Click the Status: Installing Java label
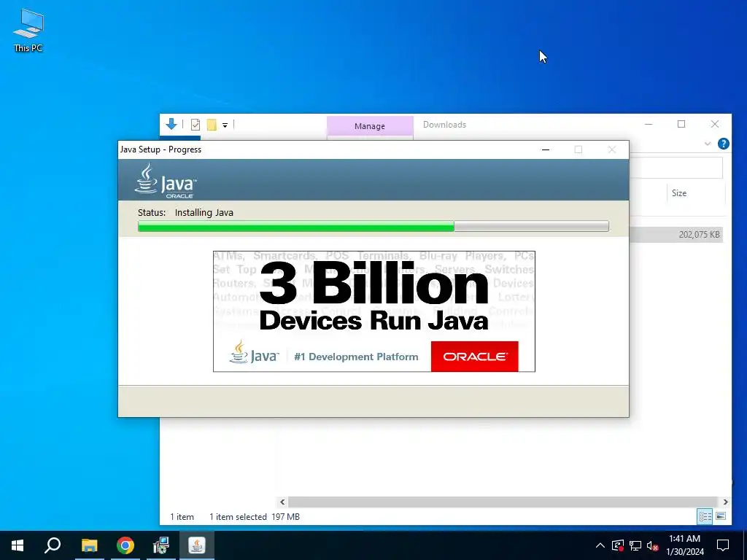The height and width of the screenshot is (560, 747). pyautogui.click(x=185, y=212)
